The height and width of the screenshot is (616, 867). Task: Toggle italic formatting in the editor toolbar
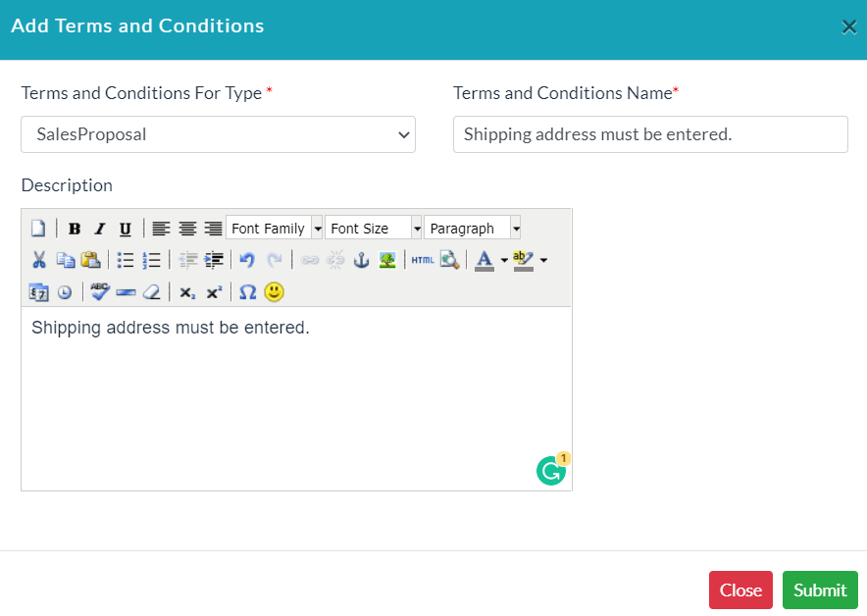click(x=99, y=229)
